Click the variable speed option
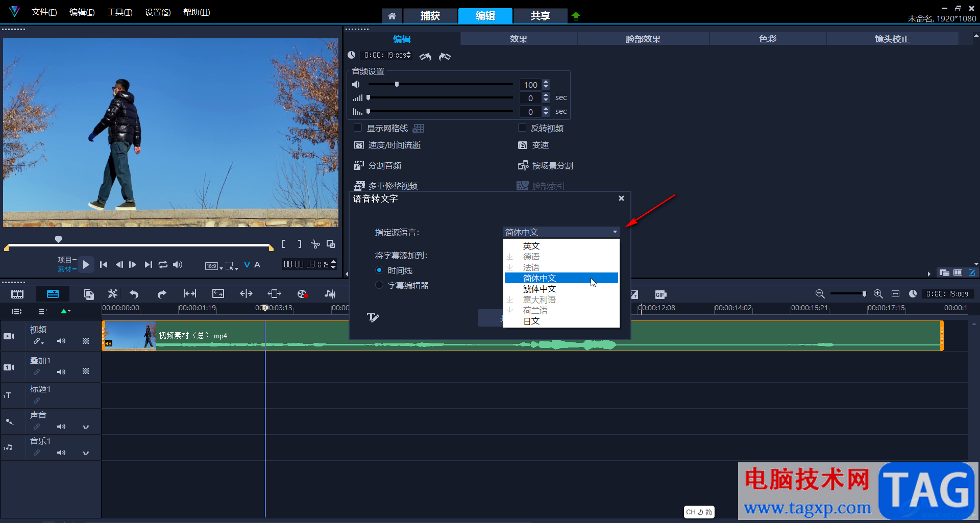This screenshot has height=523, width=980. click(533, 145)
